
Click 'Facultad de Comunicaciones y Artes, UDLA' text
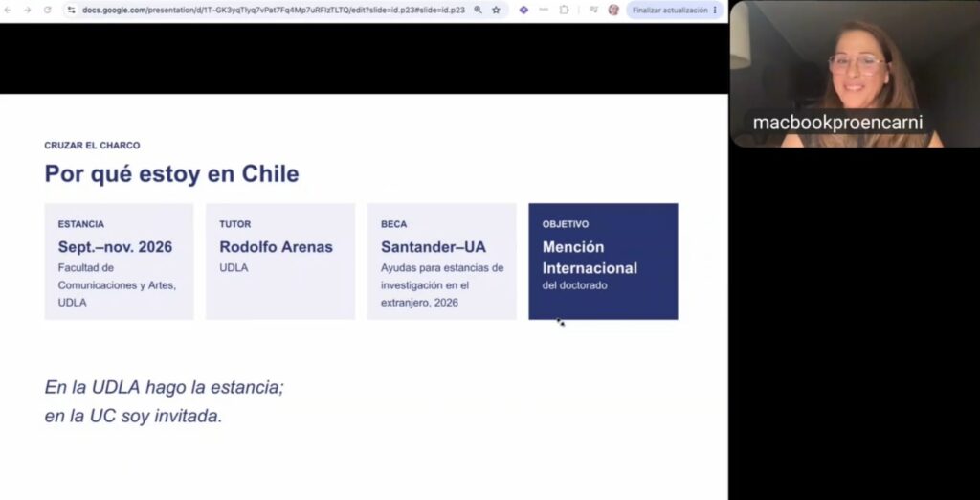[x=117, y=285]
